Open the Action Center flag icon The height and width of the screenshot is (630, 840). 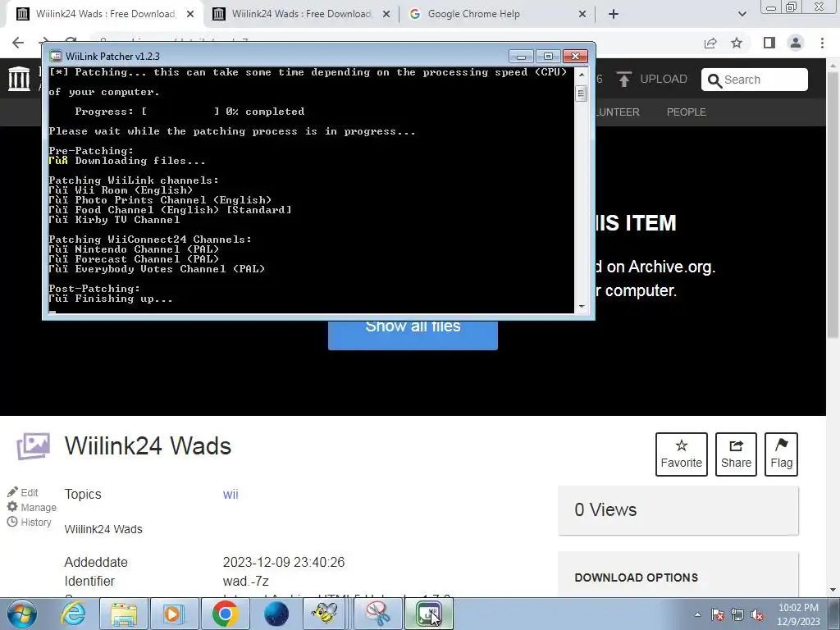(x=718, y=615)
